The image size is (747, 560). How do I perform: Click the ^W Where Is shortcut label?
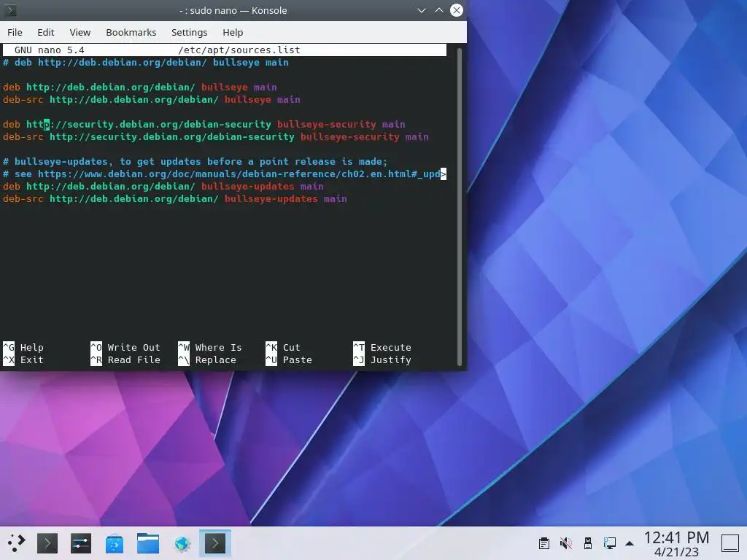[209, 347]
